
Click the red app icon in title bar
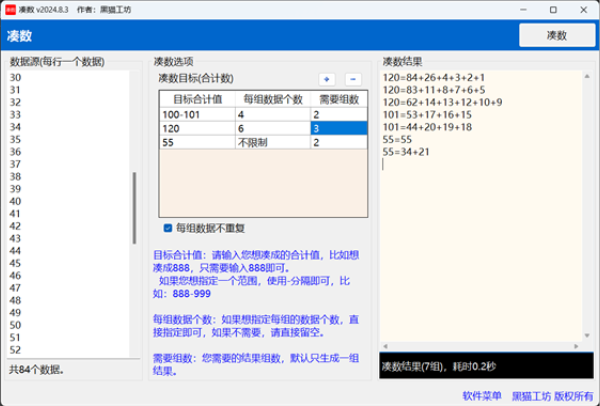[x=10, y=10]
